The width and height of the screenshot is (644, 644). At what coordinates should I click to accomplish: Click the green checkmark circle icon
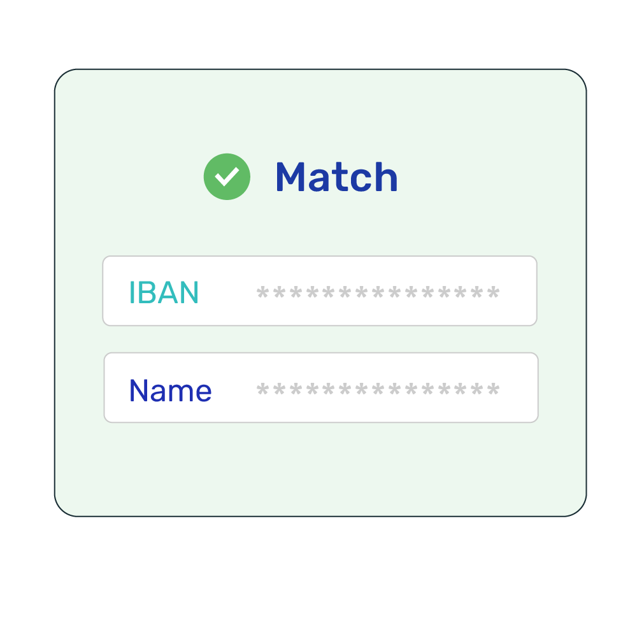coord(227,176)
